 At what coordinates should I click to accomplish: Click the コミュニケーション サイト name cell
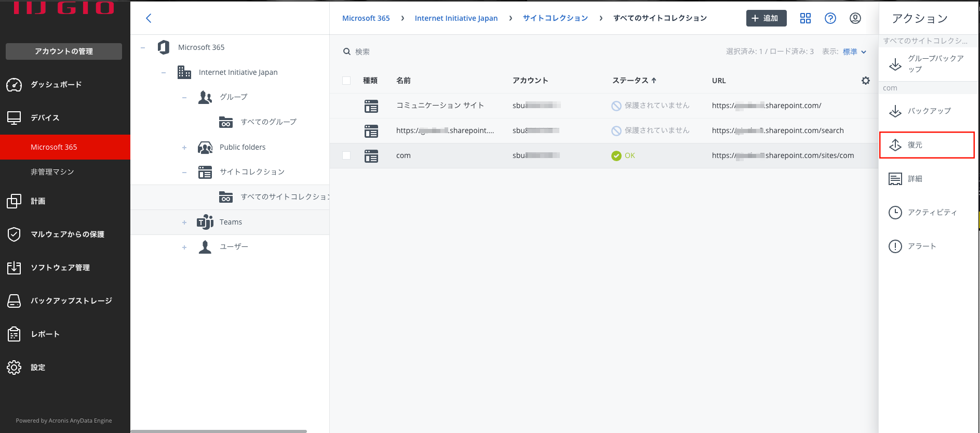click(x=440, y=106)
